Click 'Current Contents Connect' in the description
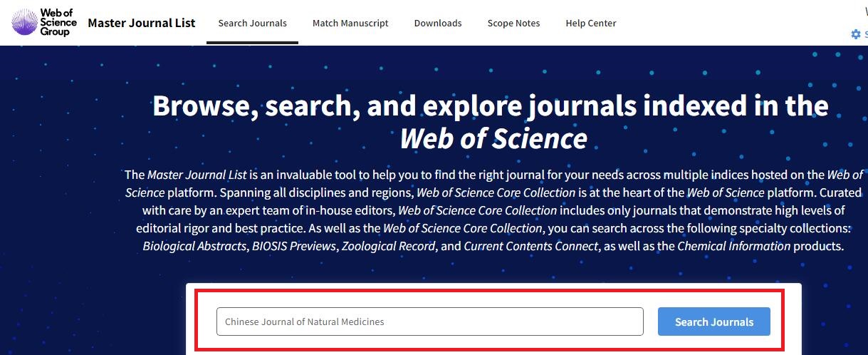The height and width of the screenshot is (355, 868). pyautogui.click(x=530, y=247)
